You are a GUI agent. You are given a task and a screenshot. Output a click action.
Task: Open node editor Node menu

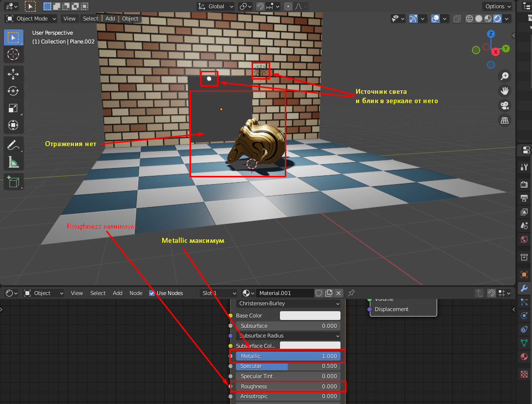click(x=136, y=293)
